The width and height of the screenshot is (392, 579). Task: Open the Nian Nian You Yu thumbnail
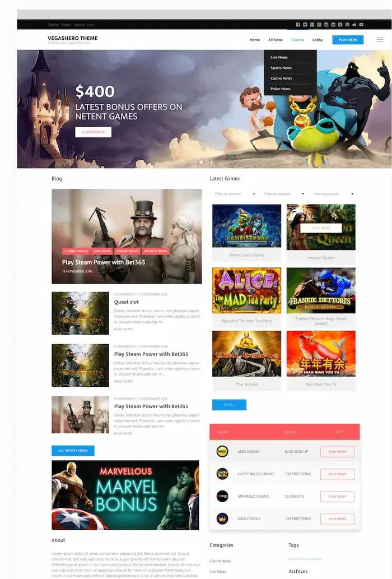pyautogui.click(x=321, y=354)
